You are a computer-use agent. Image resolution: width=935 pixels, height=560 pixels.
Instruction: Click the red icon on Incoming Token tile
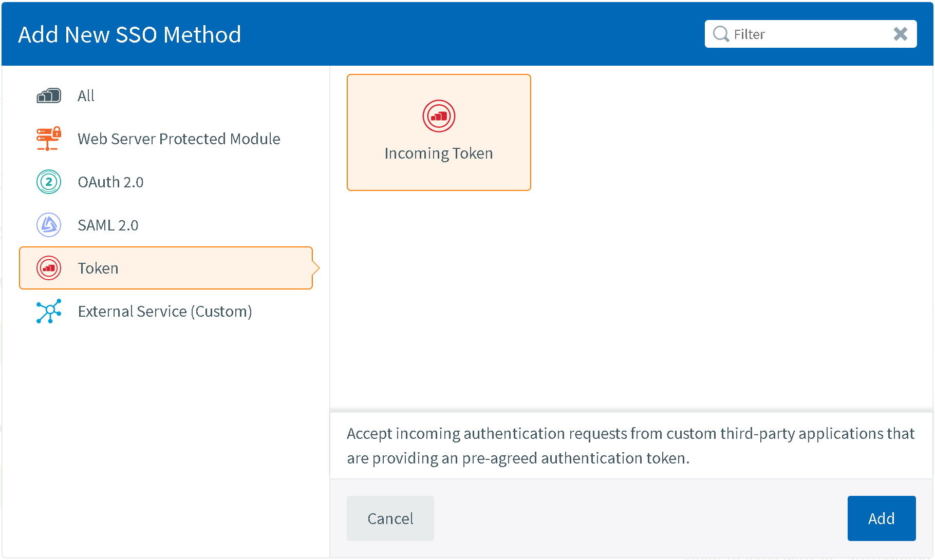[439, 116]
